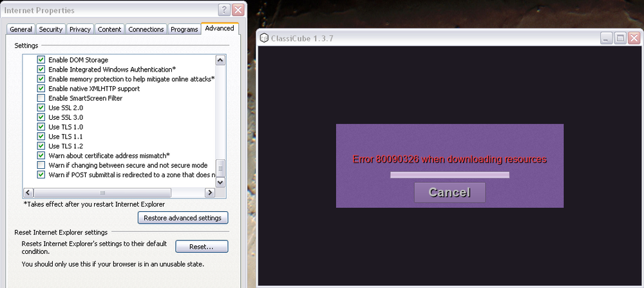This screenshot has width=644, height=288.
Task: Toggle Use TLS 1.1 checkbox
Action: pyautogui.click(x=41, y=137)
